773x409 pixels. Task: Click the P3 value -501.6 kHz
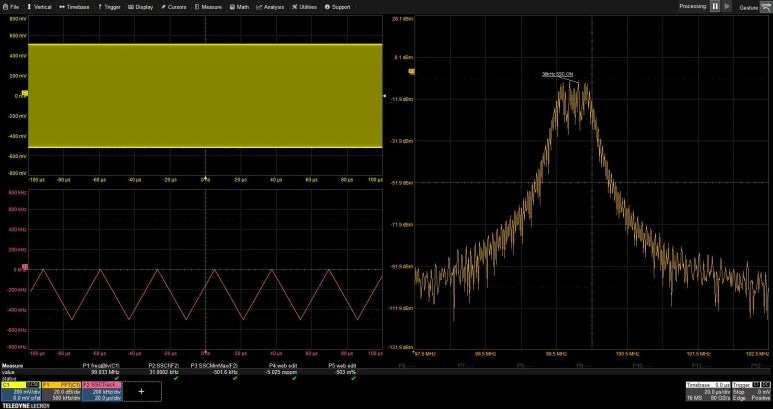click(x=225, y=372)
